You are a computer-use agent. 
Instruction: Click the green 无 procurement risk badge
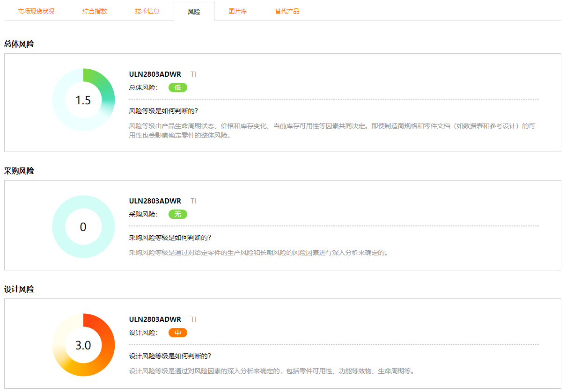tap(178, 214)
